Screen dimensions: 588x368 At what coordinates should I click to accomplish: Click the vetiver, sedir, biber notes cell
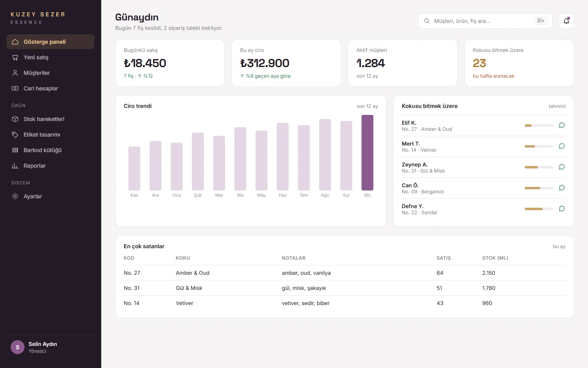click(305, 303)
